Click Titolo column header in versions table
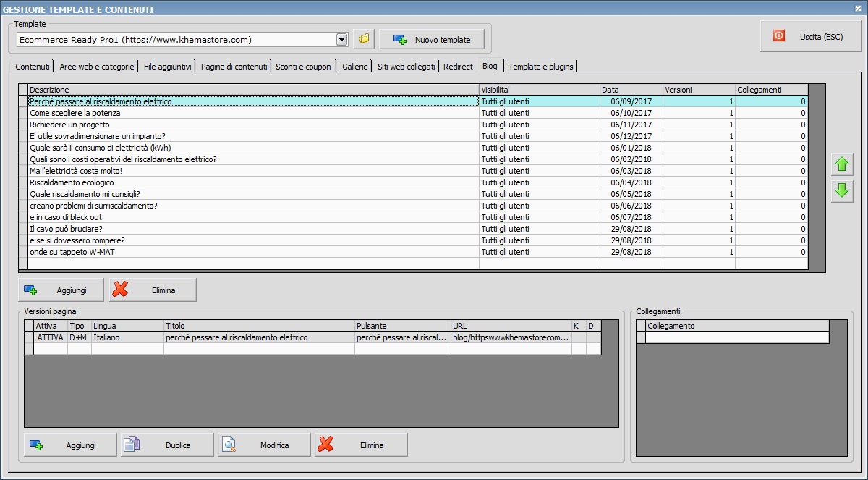Viewport: 868px width, 480px height. [x=259, y=326]
